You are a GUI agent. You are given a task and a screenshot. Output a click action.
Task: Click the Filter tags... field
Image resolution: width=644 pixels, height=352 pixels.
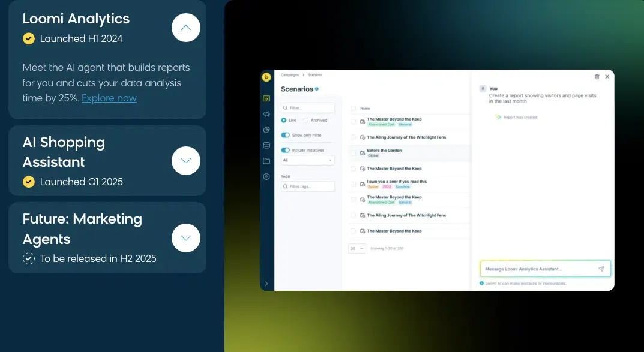click(x=308, y=186)
